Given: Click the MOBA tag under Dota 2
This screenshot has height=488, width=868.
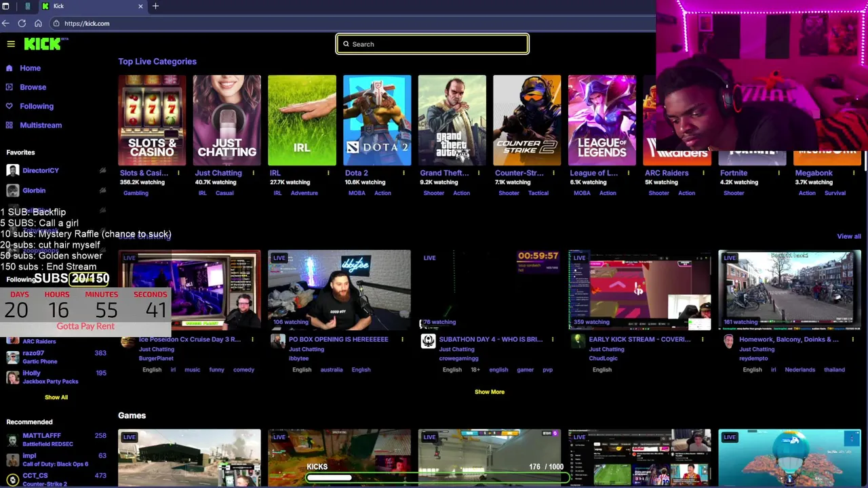Looking at the screenshot, I should click(x=357, y=193).
